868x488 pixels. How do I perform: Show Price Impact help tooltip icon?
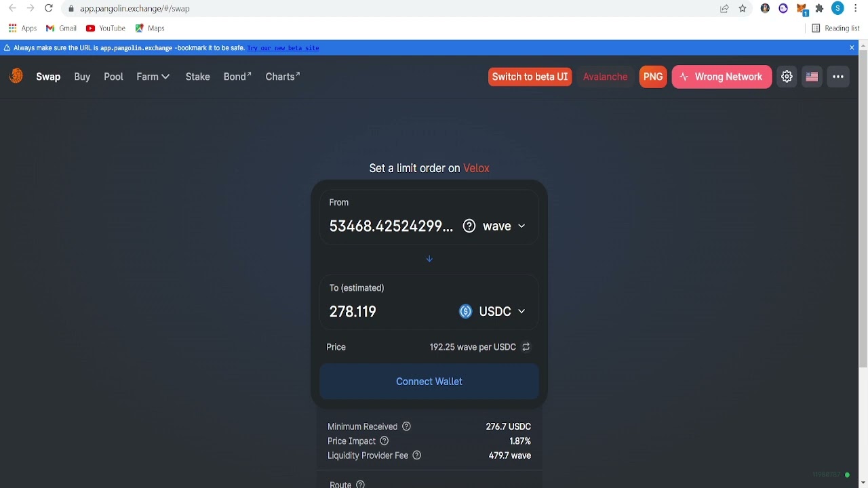(384, 441)
